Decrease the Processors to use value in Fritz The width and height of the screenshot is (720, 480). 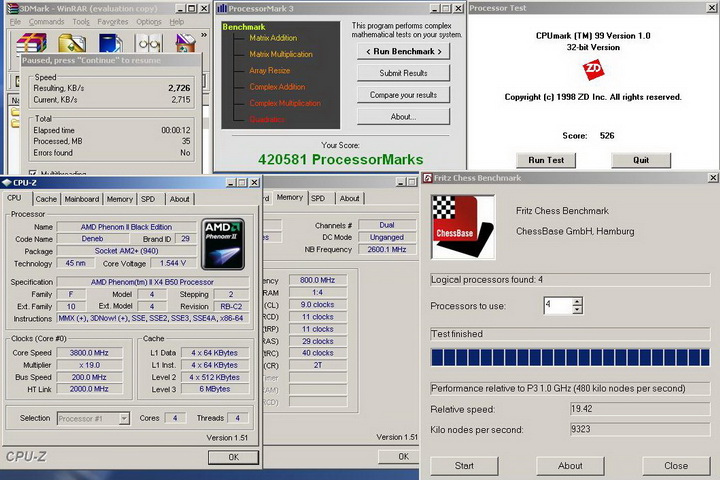(577, 310)
